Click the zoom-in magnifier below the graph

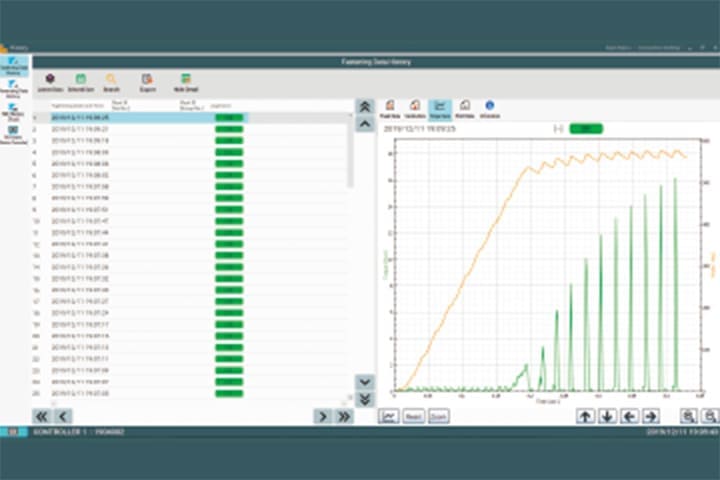[x=689, y=416]
